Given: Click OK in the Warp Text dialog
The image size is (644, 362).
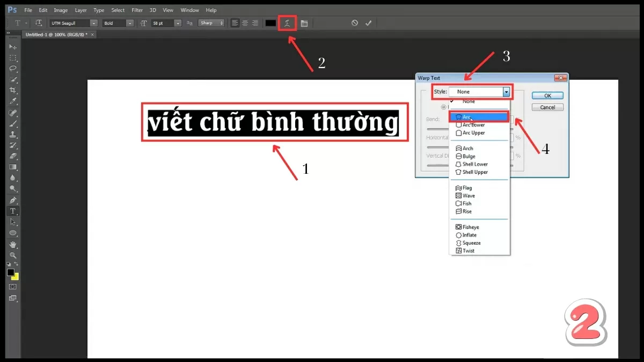Looking at the screenshot, I should [x=547, y=95].
